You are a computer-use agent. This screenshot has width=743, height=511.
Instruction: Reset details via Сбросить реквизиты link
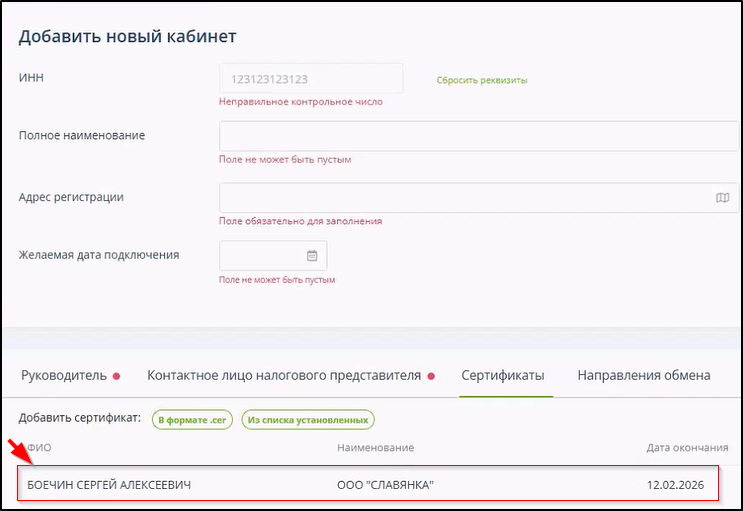point(481,80)
